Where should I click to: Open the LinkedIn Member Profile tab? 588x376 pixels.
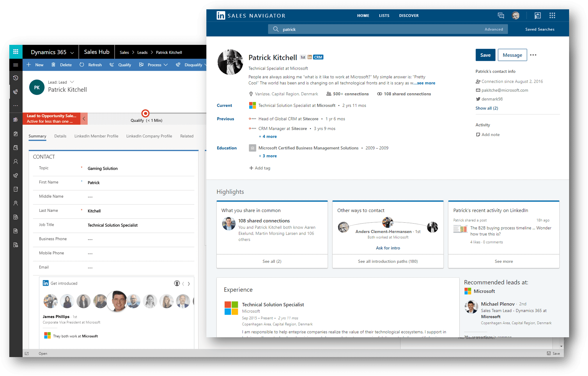click(x=96, y=136)
